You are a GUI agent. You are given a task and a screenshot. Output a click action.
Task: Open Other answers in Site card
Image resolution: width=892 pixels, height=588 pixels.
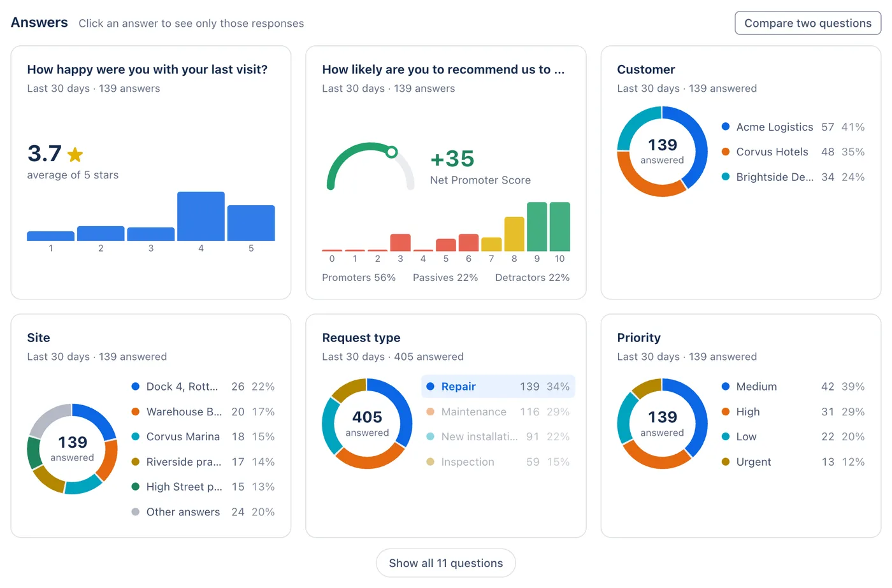203,512
